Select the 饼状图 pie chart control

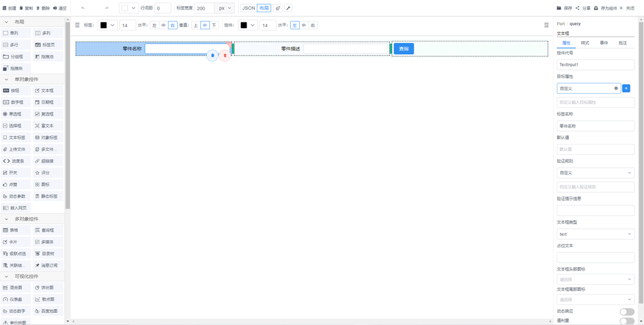tap(48, 288)
